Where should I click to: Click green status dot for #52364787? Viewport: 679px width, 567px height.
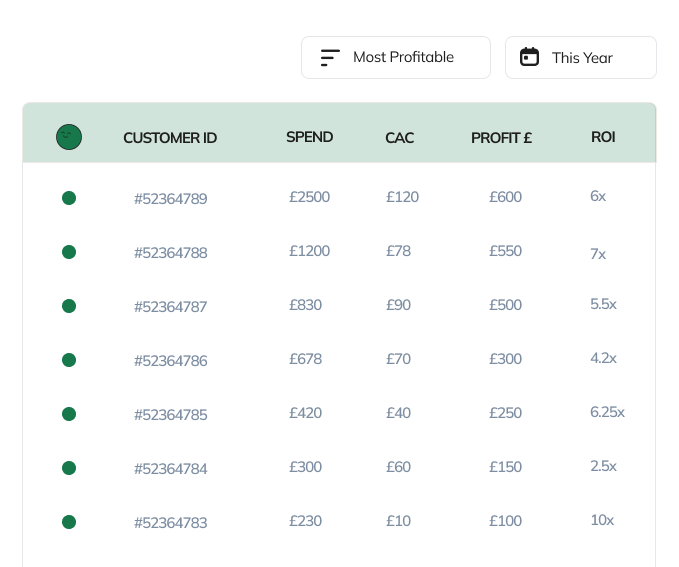69,306
